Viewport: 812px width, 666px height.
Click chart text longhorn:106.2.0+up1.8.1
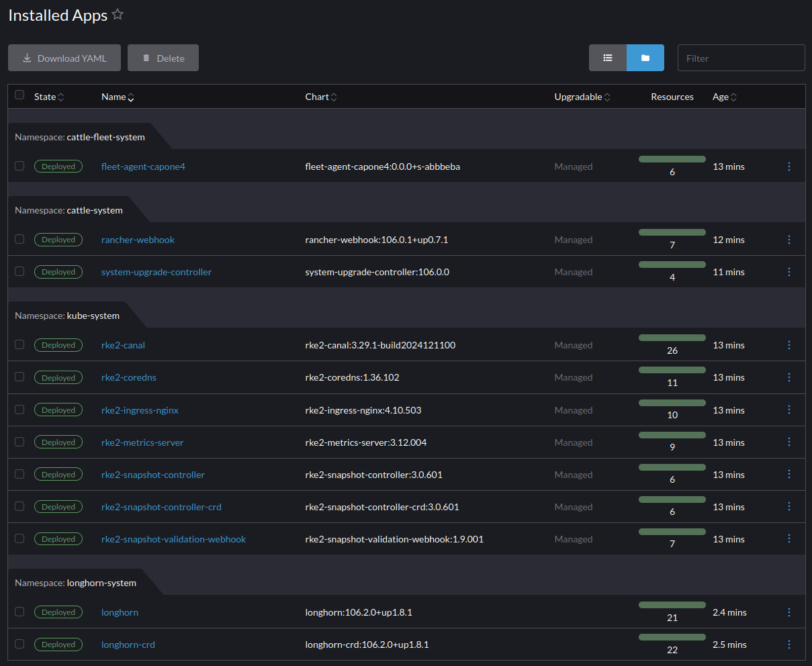[x=359, y=612]
